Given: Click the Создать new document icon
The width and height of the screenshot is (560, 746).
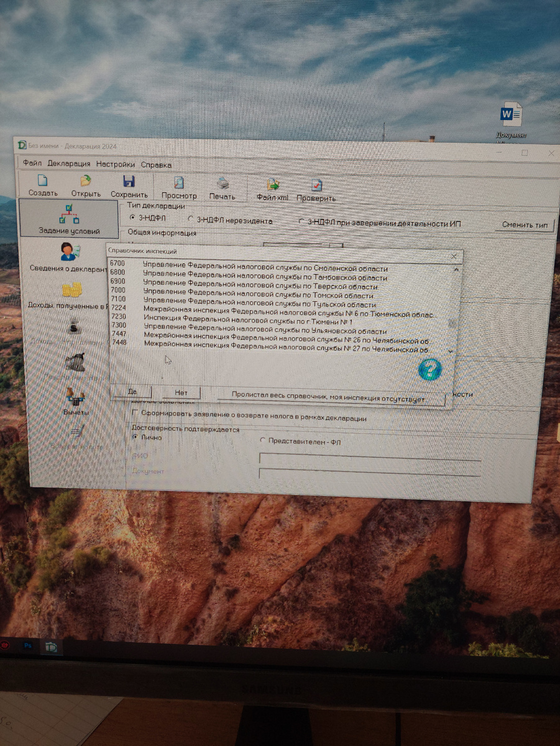Looking at the screenshot, I should pyautogui.click(x=42, y=181).
